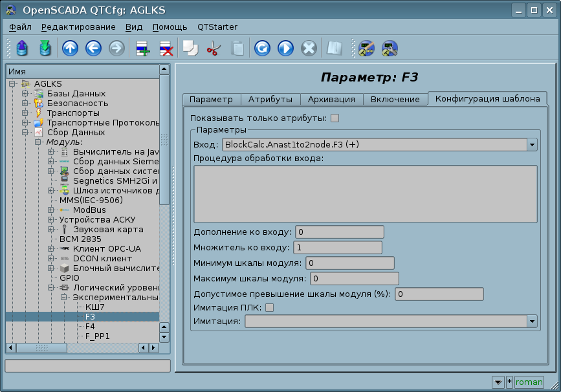This screenshot has width=561, height=392.
Task: Select the 'F4' parameter in the tree
Action: (90, 327)
